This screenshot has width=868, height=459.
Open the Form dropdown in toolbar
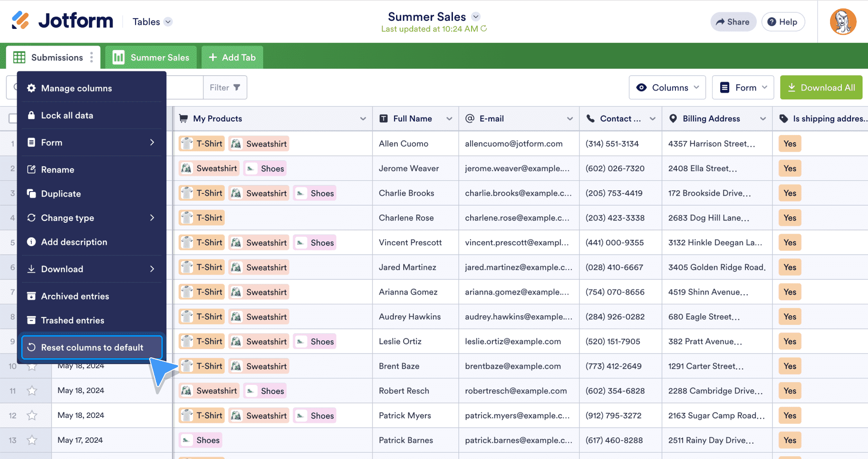click(x=743, y=88)
